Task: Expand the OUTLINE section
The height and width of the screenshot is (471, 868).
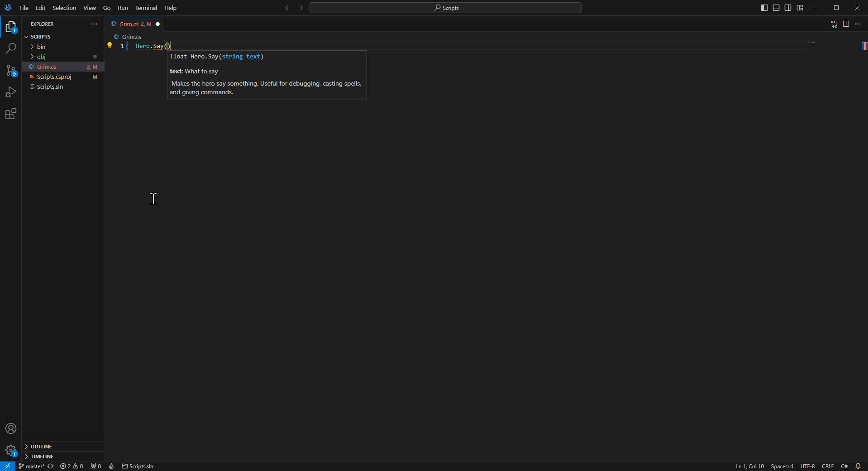Action: pyautogui.click(x=63, y=447)
